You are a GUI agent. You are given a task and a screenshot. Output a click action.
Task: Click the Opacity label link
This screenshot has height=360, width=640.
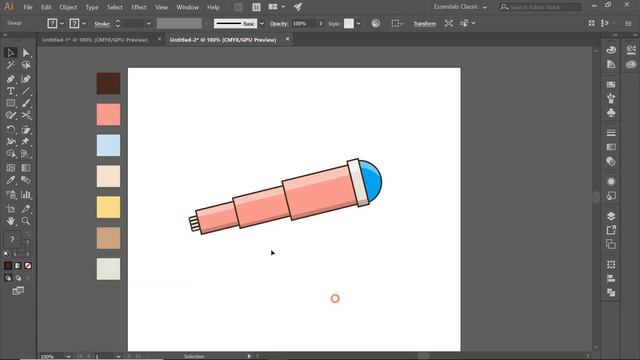(x=279, y=23)
